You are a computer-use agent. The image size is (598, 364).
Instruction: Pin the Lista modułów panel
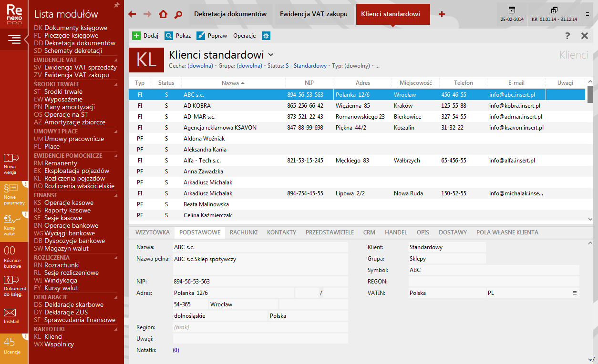[116, 5]
